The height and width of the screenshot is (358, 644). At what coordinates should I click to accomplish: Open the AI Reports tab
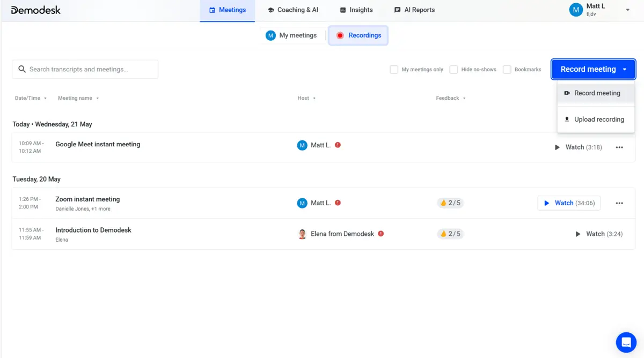(x=414, y=10)
